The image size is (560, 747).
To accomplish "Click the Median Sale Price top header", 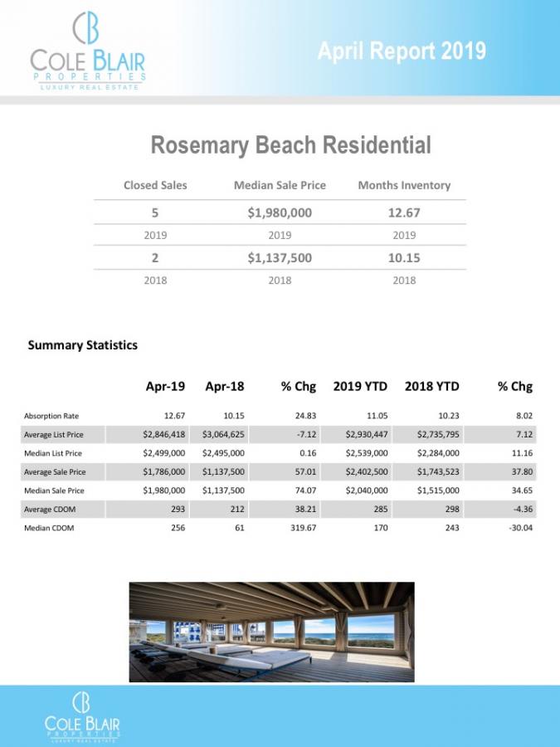I will coord(280,185).
